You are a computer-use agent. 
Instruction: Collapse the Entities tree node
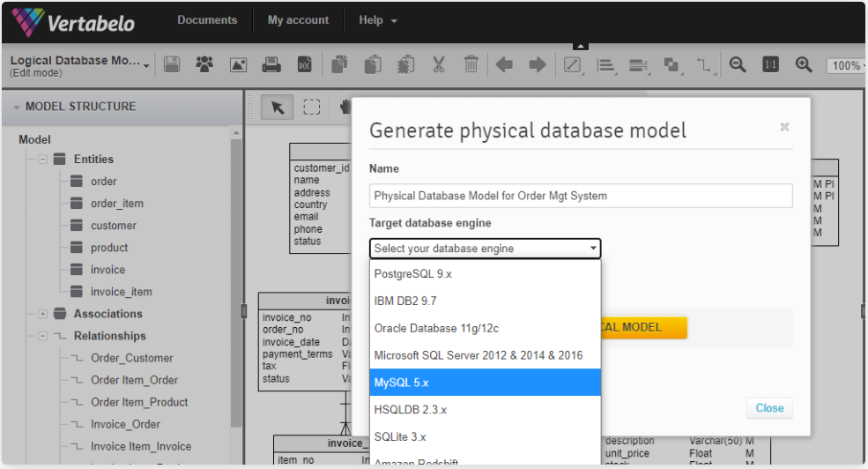point(42,160)
